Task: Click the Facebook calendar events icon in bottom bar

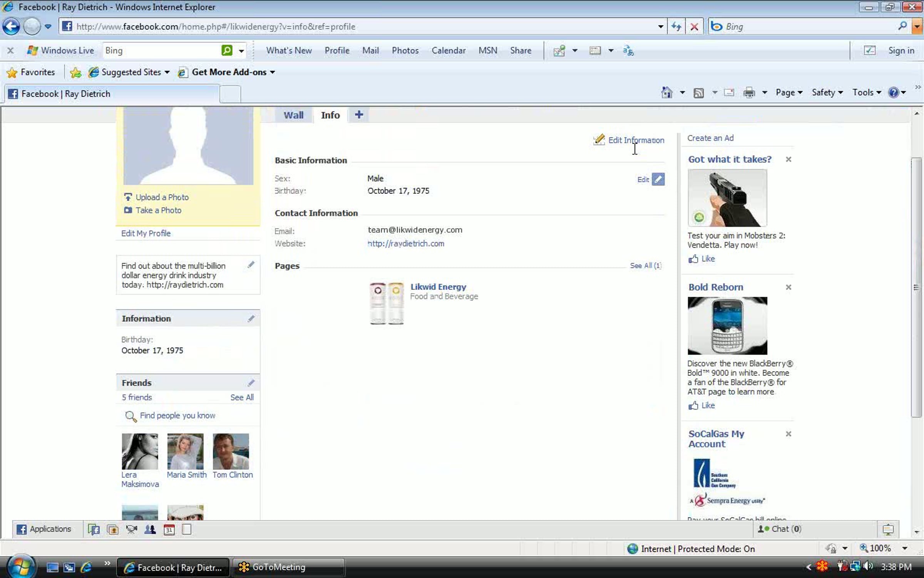Action: tap(169, 529)
